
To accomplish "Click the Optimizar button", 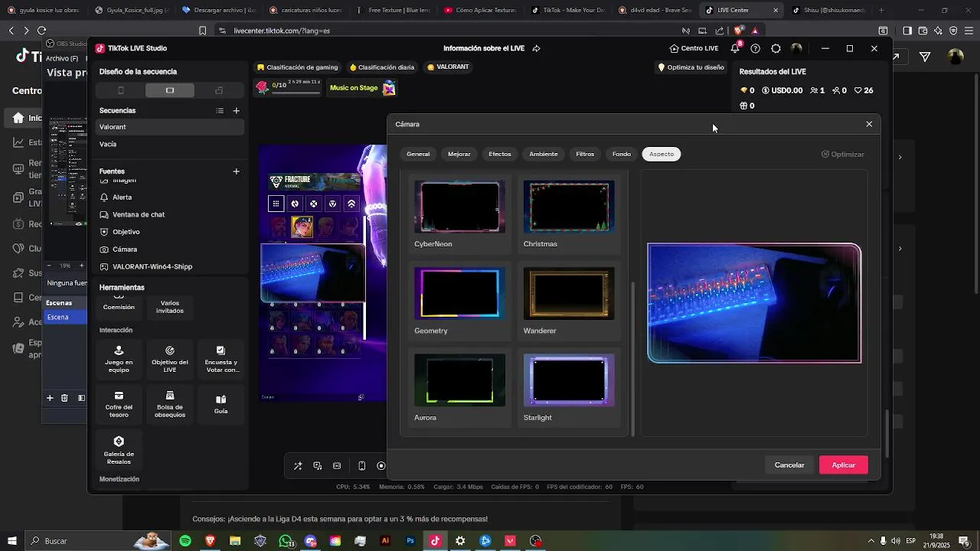I will pyautogui.click(x=843, y=155).
